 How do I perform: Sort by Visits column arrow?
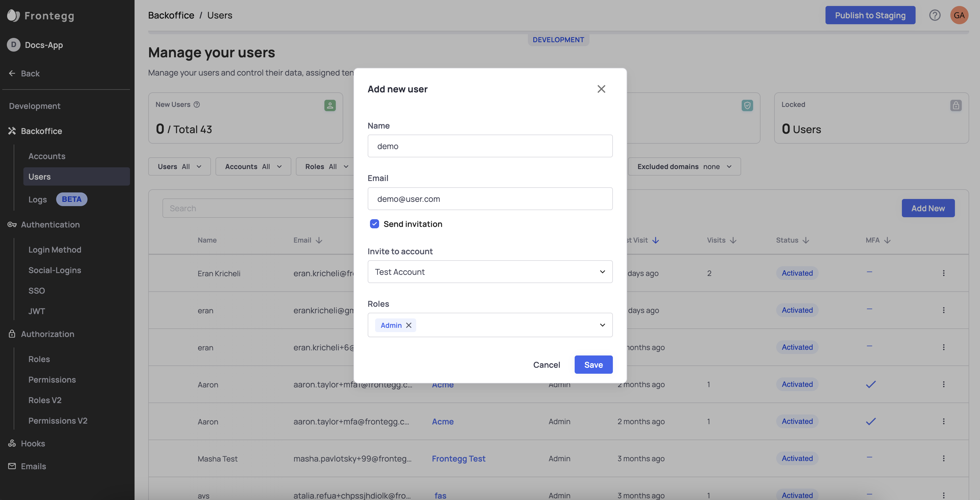(x=733, y=241)
